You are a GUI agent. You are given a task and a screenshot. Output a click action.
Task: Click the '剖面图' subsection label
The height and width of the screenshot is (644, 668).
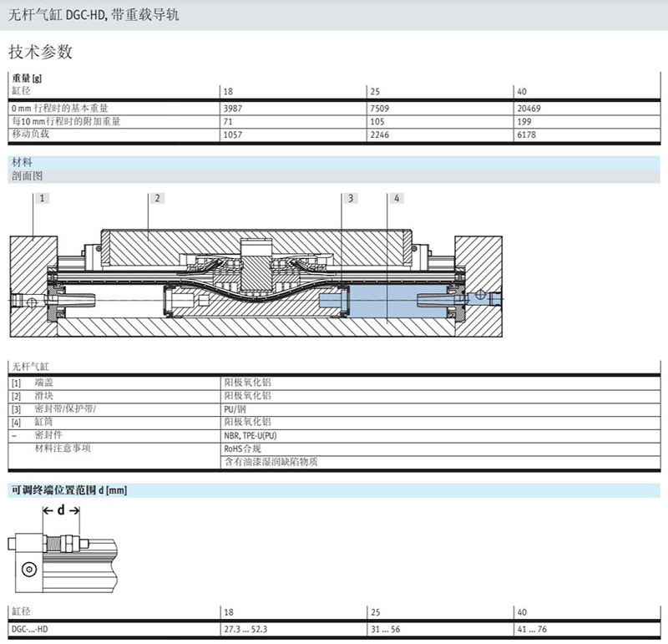pyautogui.click(x=28, y=176)
